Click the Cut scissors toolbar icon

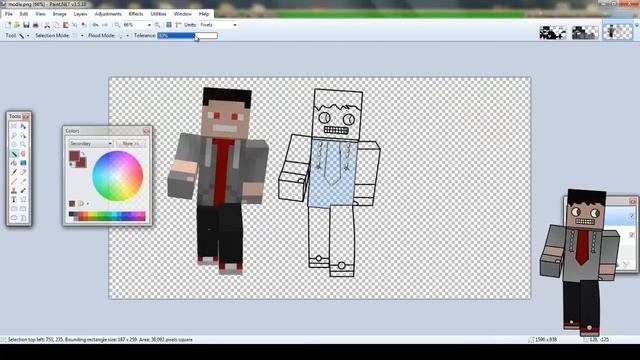(x=47, y=25)
